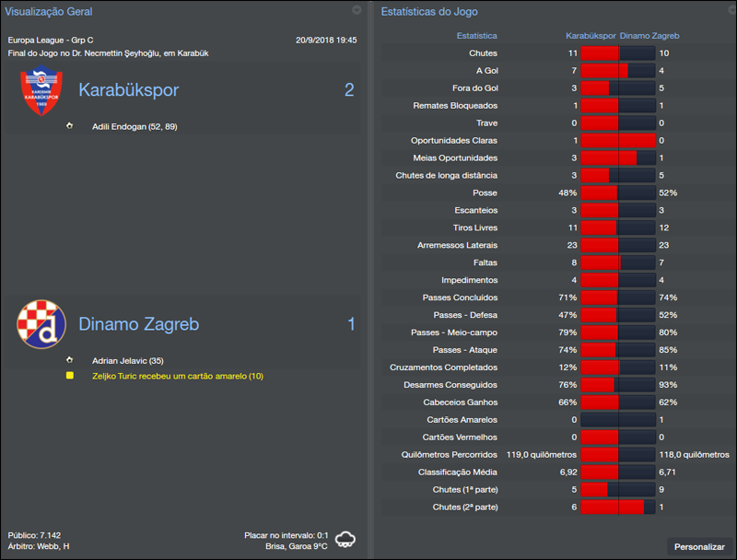The width and height of the screenshot is (737, 560).
Task: Open the Dinamo Zagreb team name link
Action: click(x=138, y=324)
